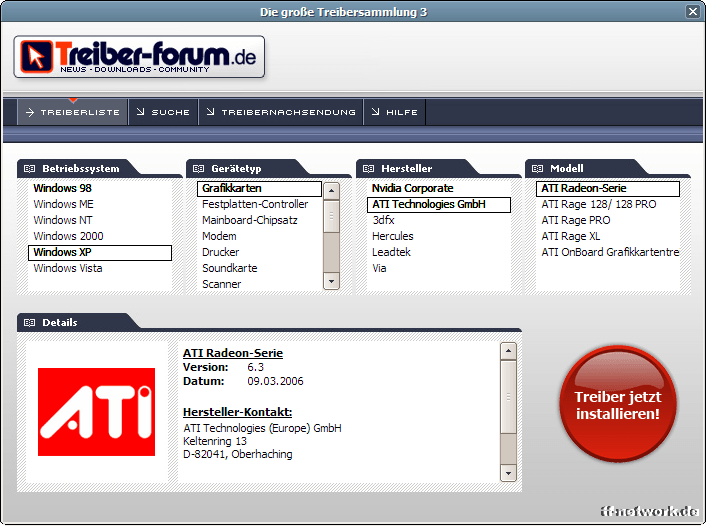Click Details pane scroll down arrow
Screen dimensions: 706x526
pos(508,473)
